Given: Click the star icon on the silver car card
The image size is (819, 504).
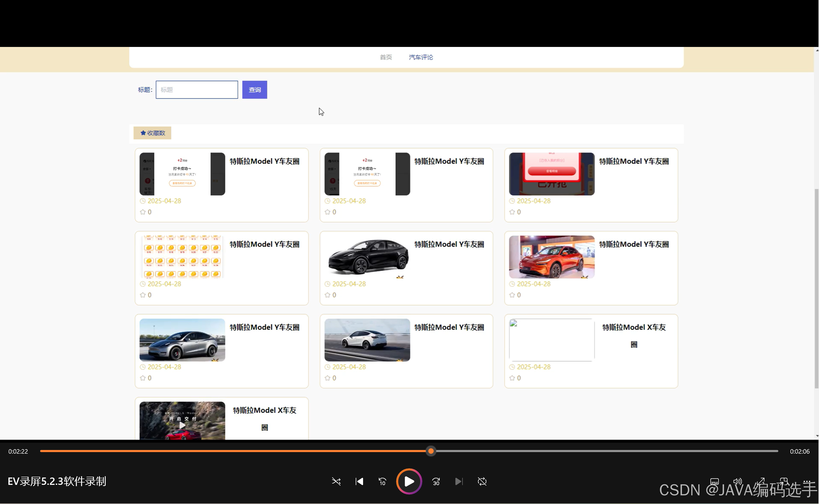Looking at the screenshot, I should pyautogui.click(x=143, y=378).
